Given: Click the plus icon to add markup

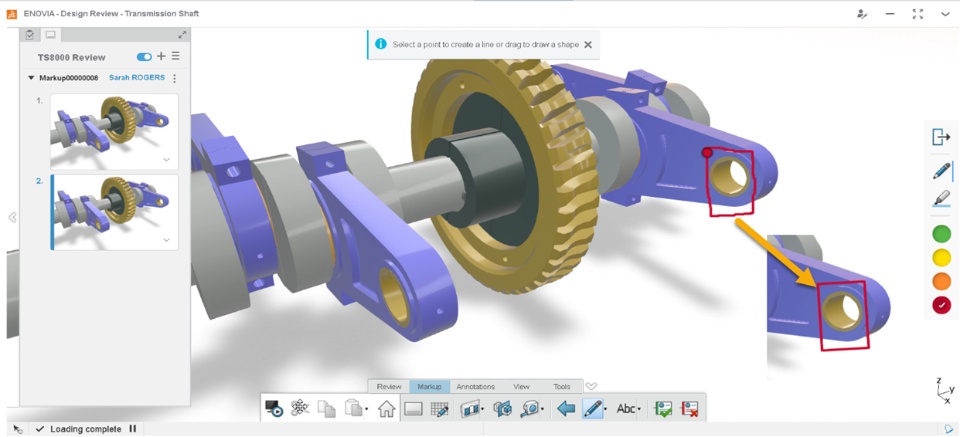Looking at the screenshot, I should coord(161,56).
